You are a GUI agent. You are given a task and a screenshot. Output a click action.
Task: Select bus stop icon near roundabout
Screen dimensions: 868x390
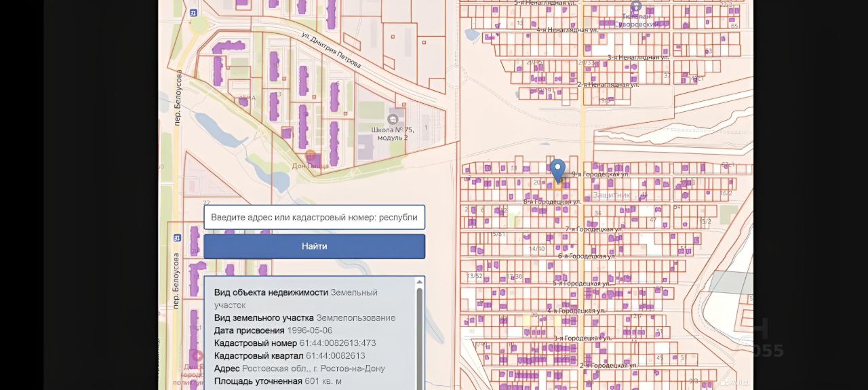coord(193,13)
